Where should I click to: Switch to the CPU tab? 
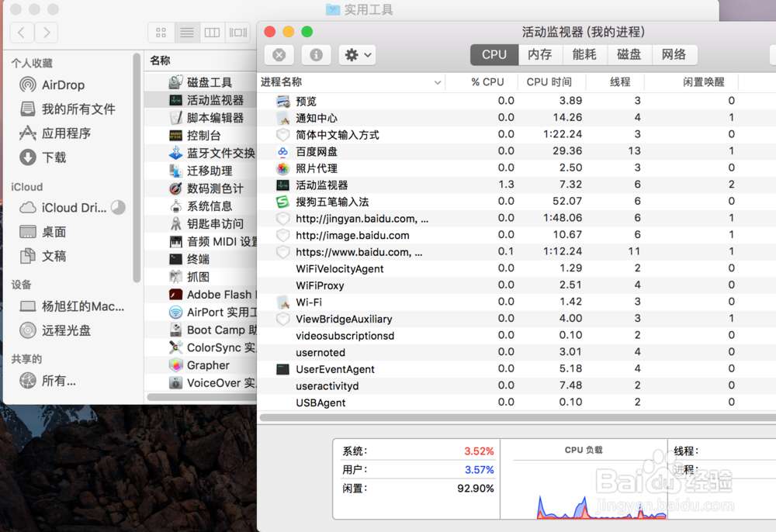494,54
